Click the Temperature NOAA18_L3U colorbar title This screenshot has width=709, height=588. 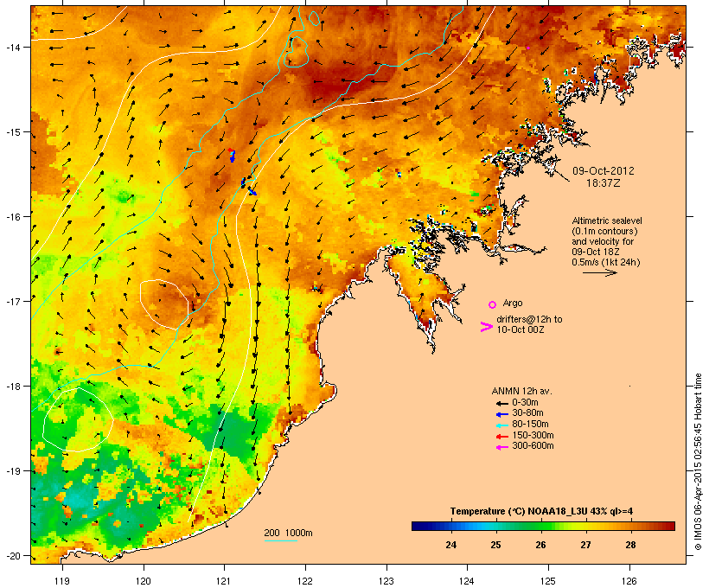[541, 512]
